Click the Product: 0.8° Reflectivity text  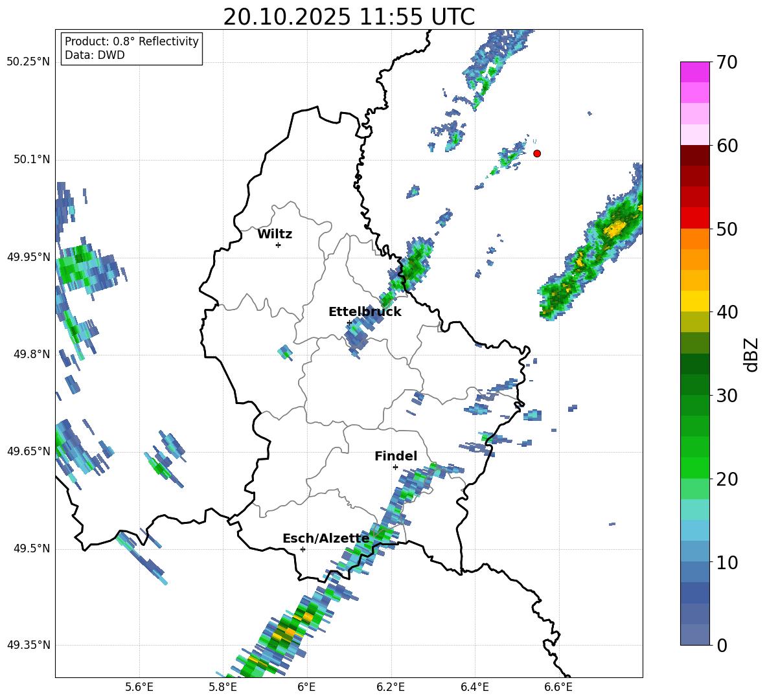pos(132,41)
